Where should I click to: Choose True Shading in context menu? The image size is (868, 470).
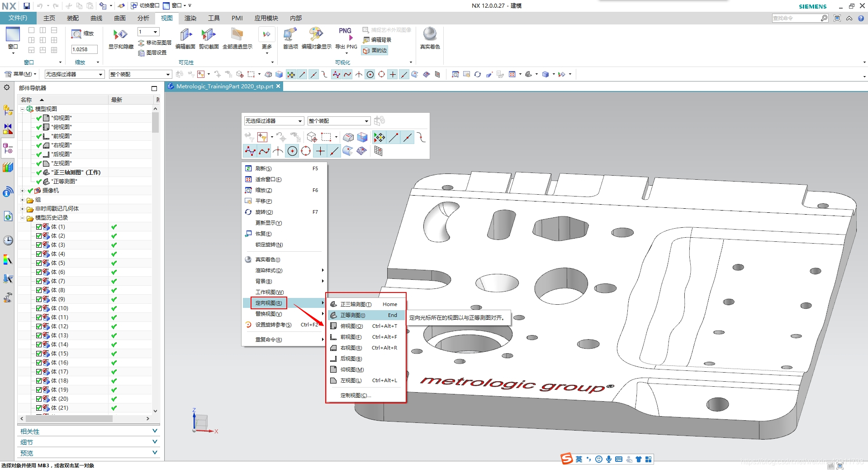[x=284, y=259]
